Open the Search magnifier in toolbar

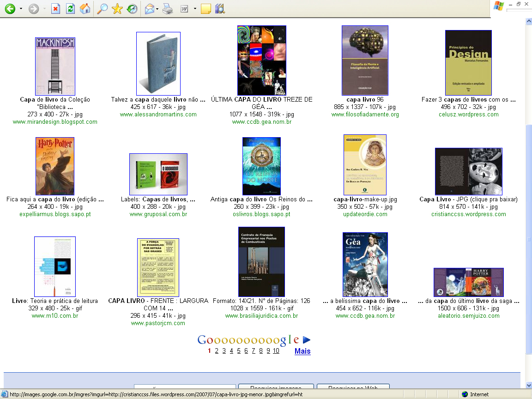pyautogui.click(x=102, y=9)
